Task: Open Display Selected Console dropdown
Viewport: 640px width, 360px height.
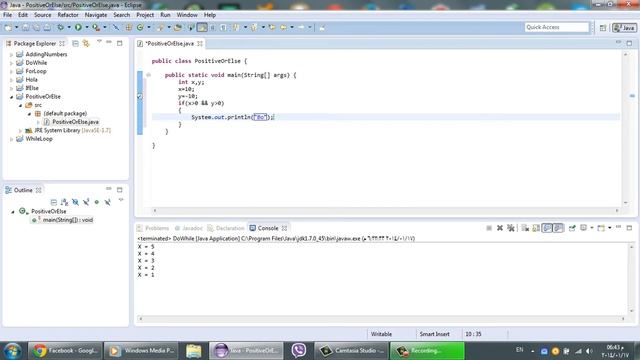Action: click(x=591, y=228)
